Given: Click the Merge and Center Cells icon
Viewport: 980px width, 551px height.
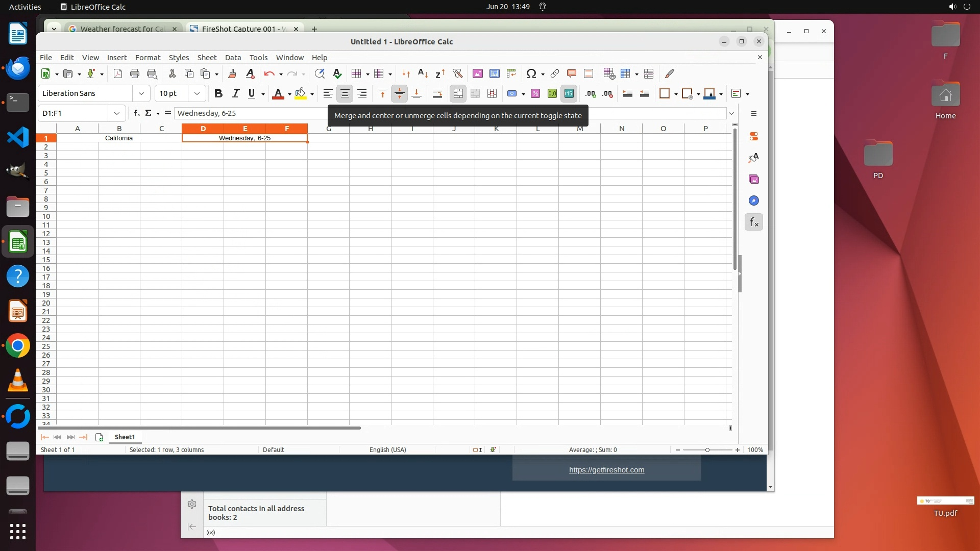Looking at the screenshot, I should coord(458,93).
